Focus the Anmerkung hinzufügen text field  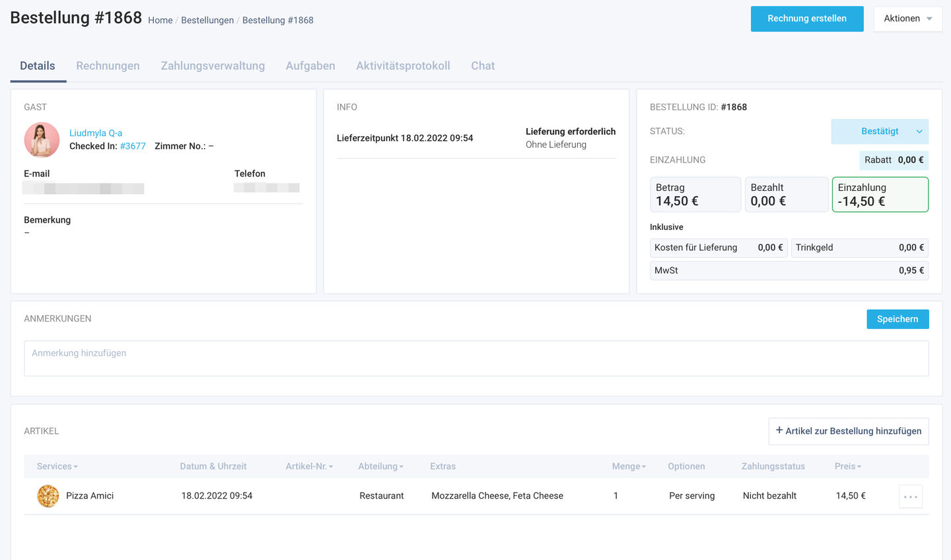(x=476, y=359)
